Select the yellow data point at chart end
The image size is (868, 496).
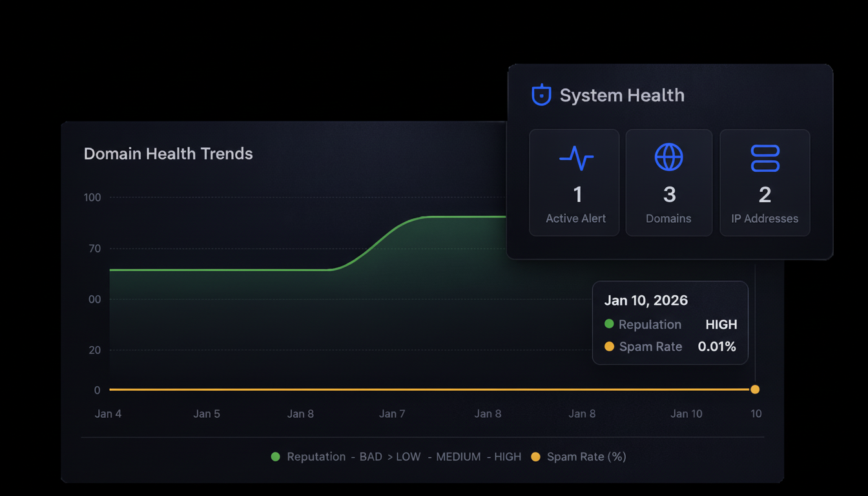pos(754,389)
